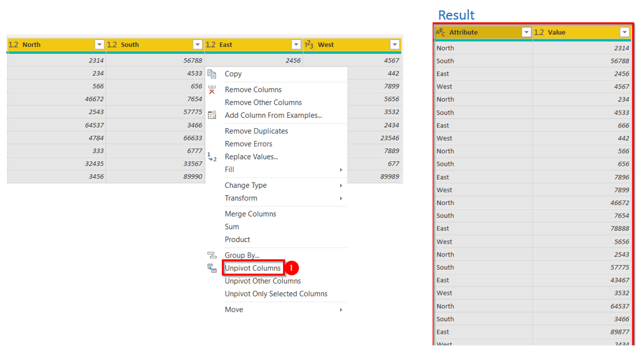Choose Unpivot Other Columns

pos(263,281)
